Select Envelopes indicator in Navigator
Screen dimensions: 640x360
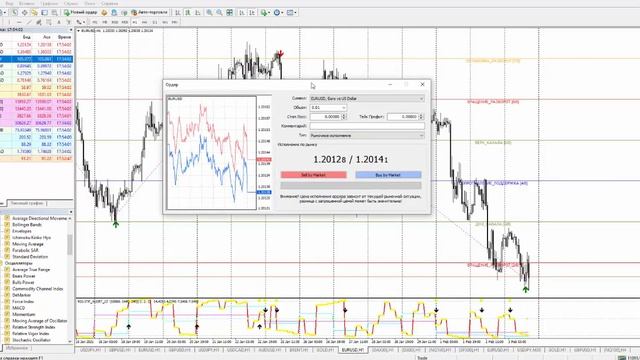(x=22, y=231)
